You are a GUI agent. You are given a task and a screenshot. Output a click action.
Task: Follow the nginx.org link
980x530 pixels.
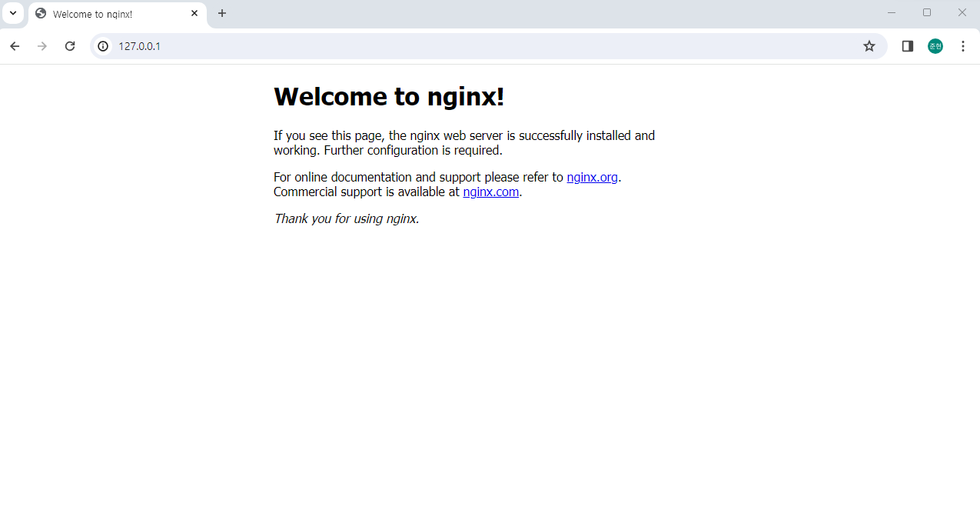pyautogui.click(x=593, y=177)
